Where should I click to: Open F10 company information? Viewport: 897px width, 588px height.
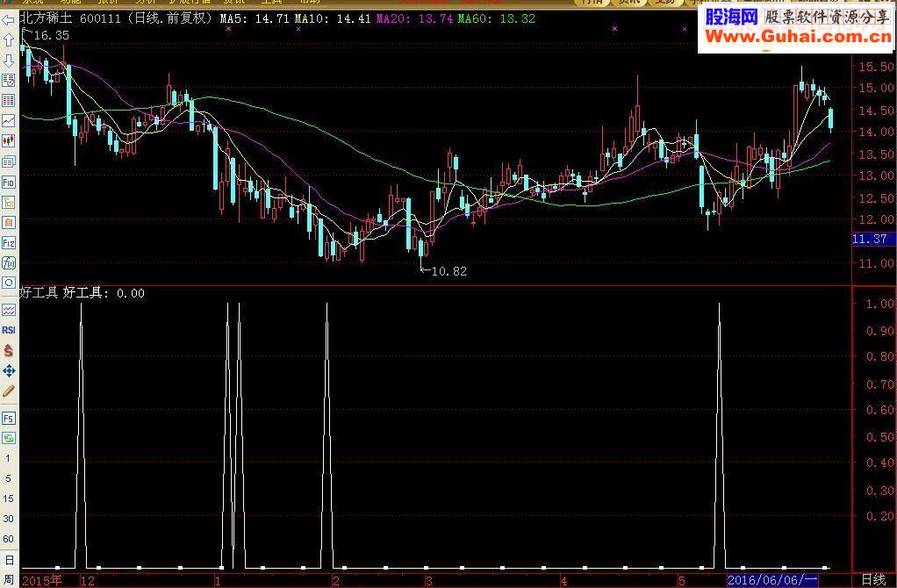point(8,183)
